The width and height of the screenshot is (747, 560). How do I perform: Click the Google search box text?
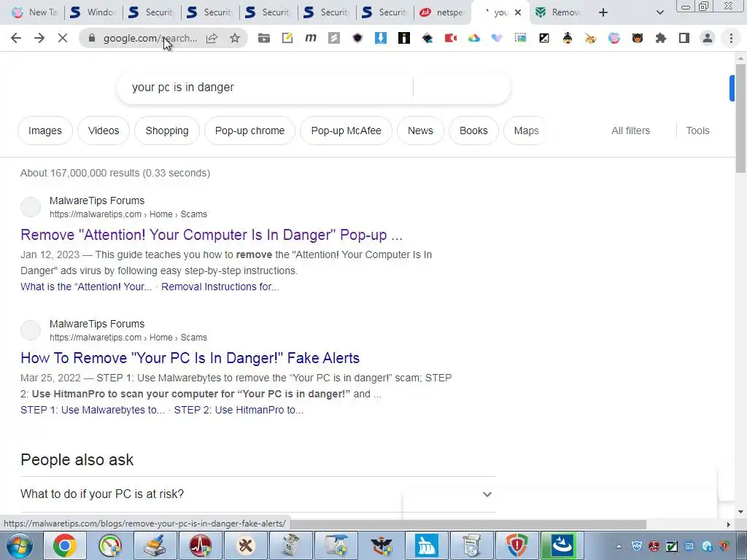point(183,87)
